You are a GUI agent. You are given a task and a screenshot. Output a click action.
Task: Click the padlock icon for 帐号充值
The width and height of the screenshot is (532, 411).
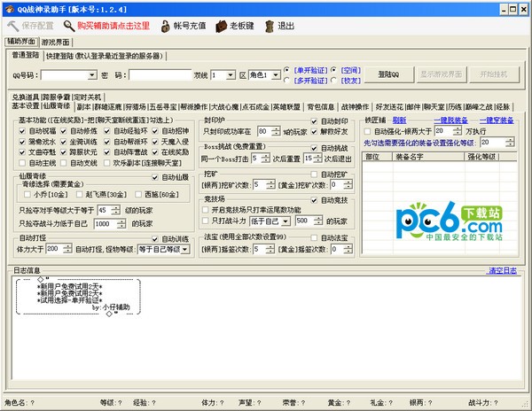(165, 26)
